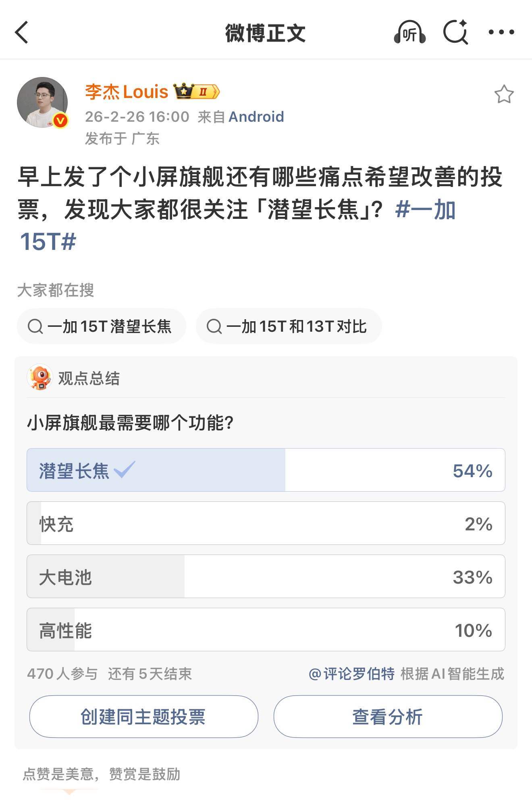Select the 快充 poll option
The width and height of the screenshot is (532, 800).
click(x=266, y=523)
